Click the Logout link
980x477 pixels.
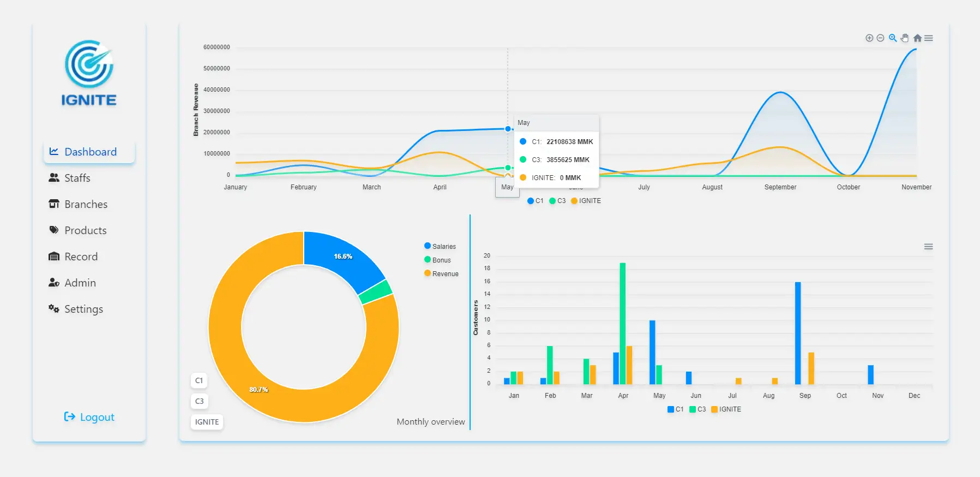tap(89, 417)
